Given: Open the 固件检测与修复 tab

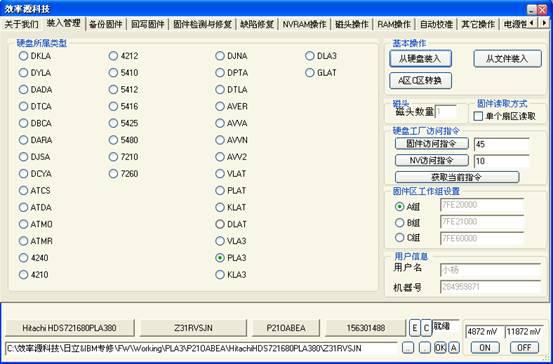Looking at the screenshot, I should click(202, 24).
